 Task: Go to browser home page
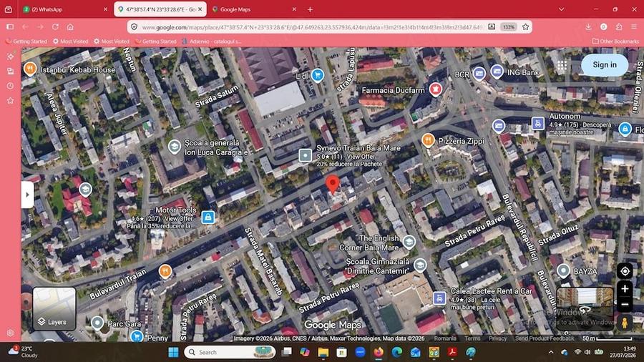tap(70, 26)
